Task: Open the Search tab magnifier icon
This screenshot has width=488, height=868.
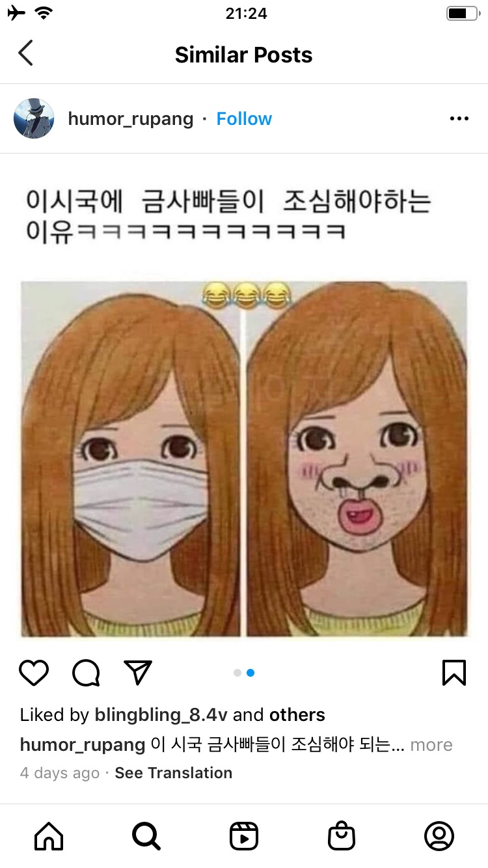Action: 146,835
